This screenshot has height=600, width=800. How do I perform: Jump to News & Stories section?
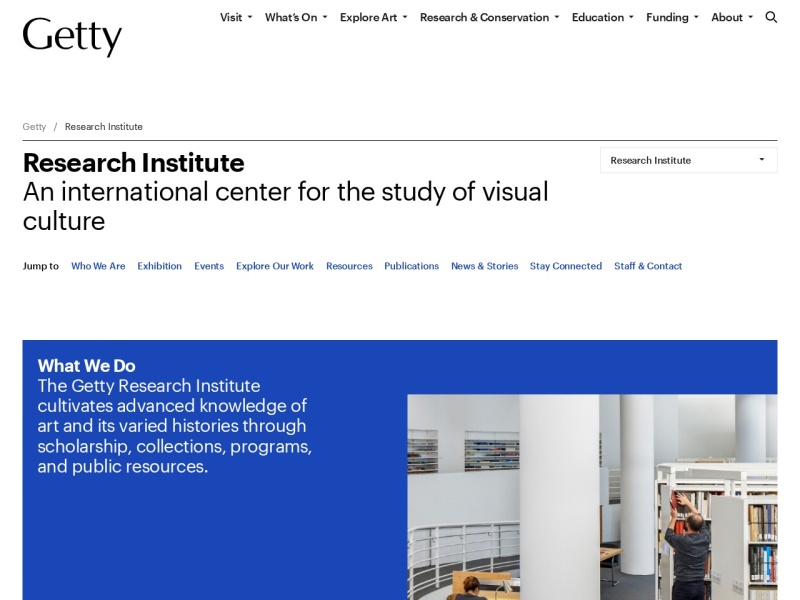pyautogui.click(x=484, y=266)
